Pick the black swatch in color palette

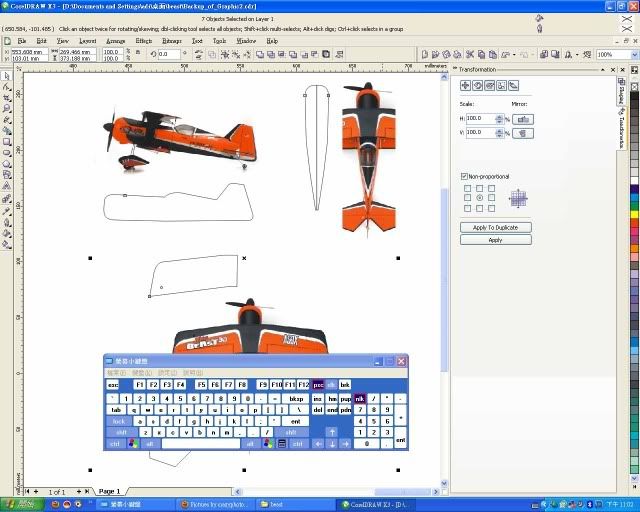tap(634, 98)
